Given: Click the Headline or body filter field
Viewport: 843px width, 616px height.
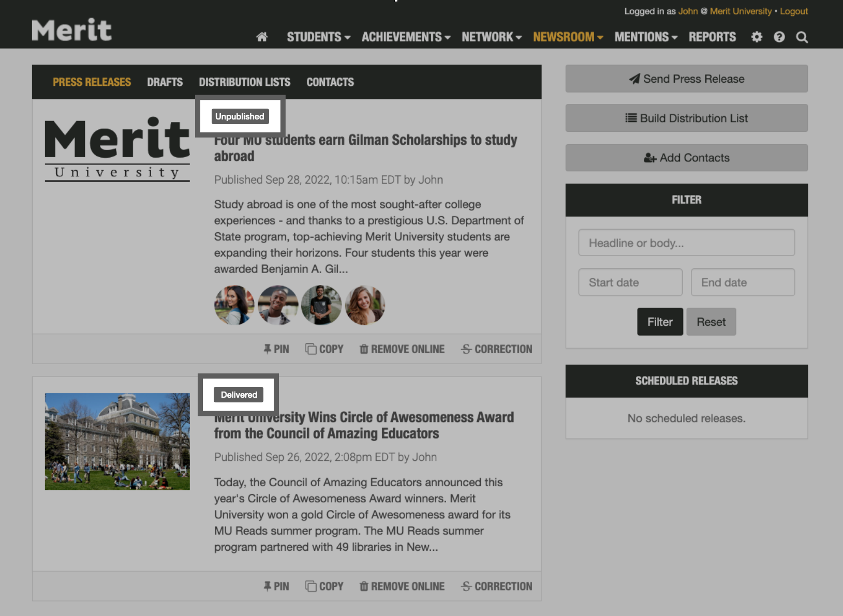Looking at the screenshot, I should (x=686, y=242).
